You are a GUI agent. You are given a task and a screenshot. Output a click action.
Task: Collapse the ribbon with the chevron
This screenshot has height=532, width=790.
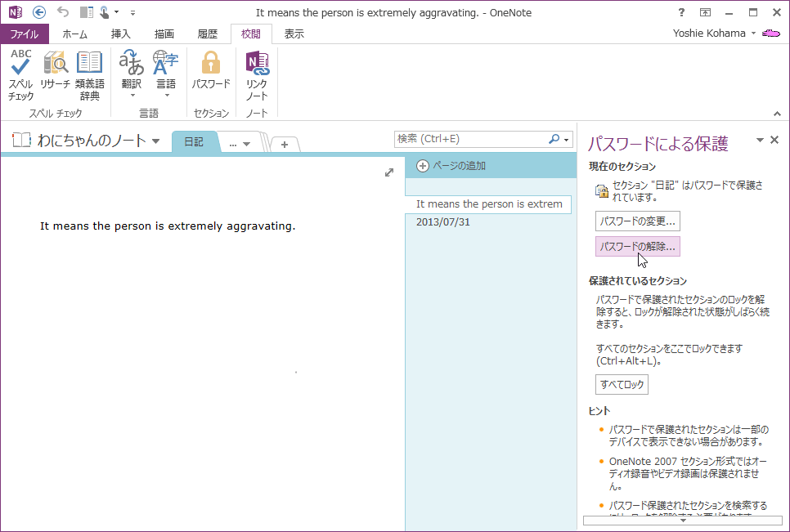pos(778,114)
